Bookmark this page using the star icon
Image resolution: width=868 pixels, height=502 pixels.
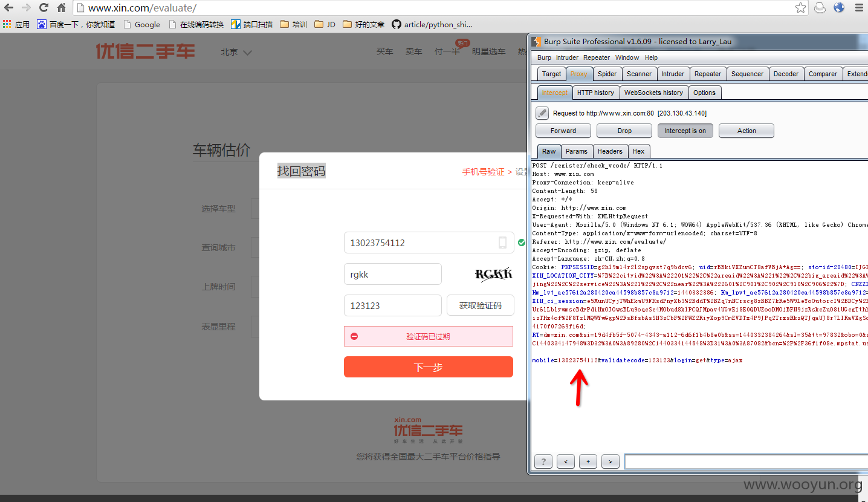tap(800, 8)
